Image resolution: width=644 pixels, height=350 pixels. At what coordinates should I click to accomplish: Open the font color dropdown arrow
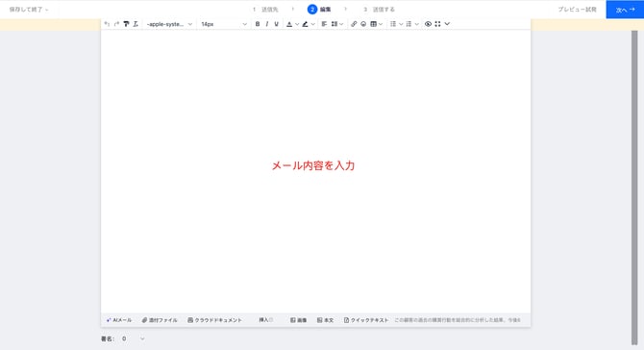pos(297,24)
